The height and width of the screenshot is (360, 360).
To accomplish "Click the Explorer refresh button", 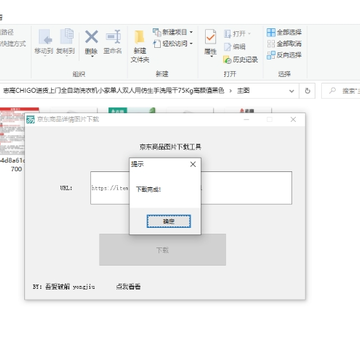I will tap(307, 91).
